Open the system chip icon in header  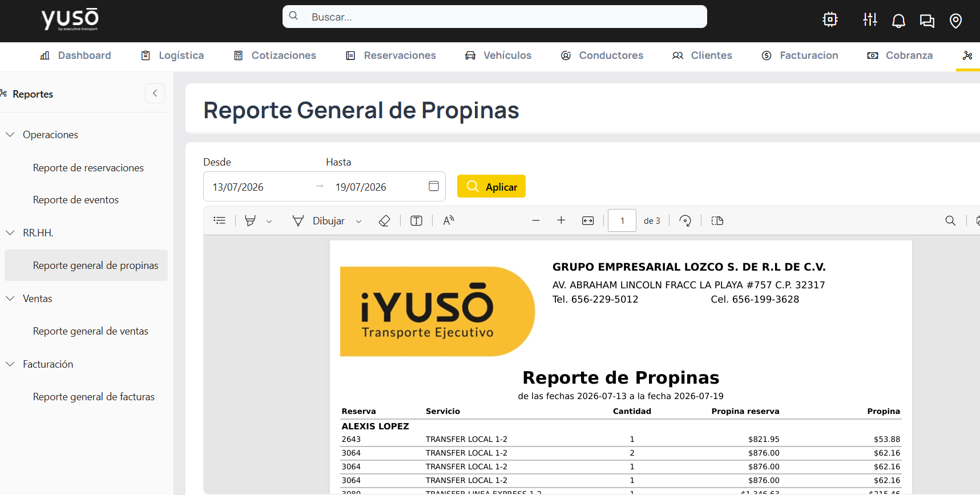point(830,20)
